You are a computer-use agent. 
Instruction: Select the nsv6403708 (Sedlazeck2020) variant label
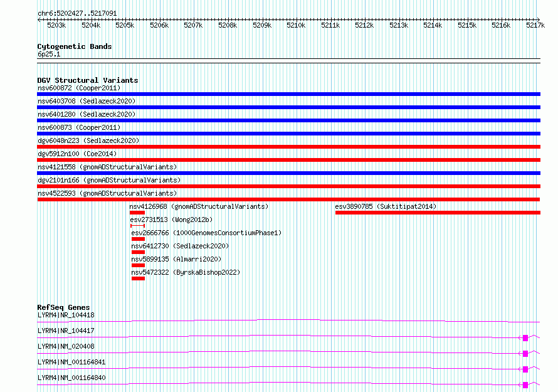(x=87, y=101)
